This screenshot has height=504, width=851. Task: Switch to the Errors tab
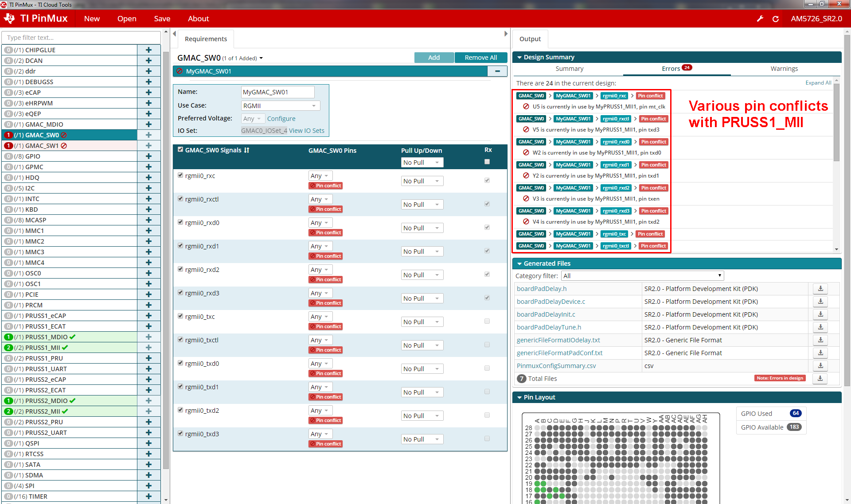click(x=676, y=69)
